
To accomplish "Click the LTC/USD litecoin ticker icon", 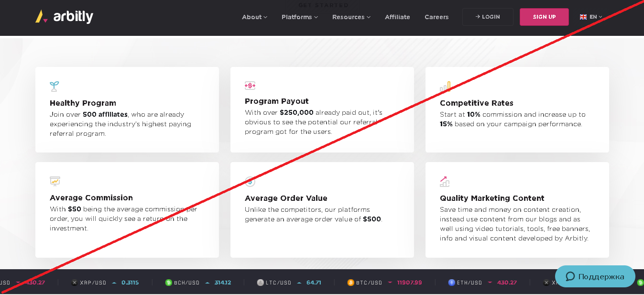I will point(260,283).
